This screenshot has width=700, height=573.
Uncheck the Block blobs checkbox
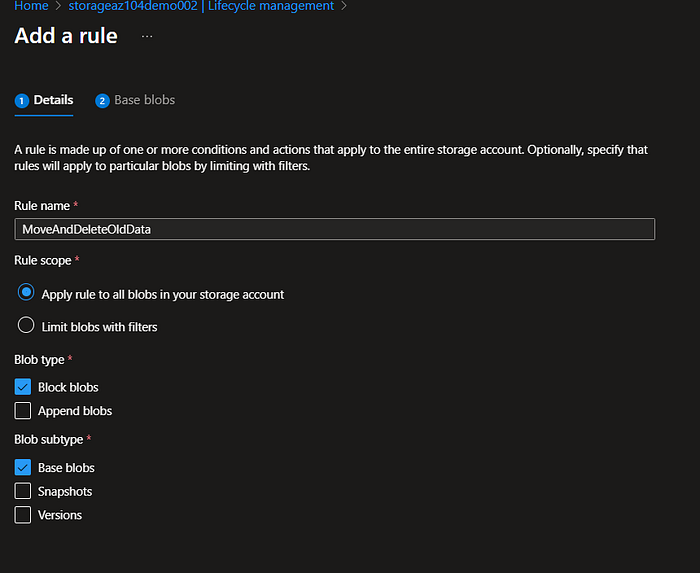[x=23, y=387]
